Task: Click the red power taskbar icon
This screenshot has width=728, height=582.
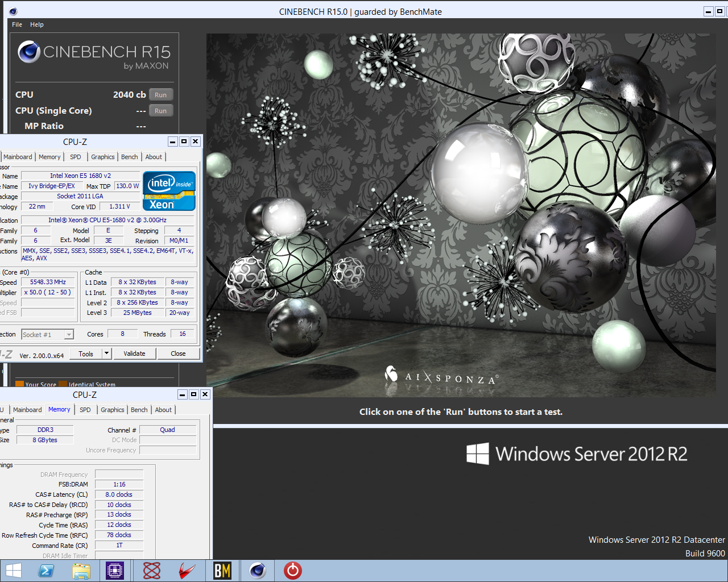Action: 293,571
